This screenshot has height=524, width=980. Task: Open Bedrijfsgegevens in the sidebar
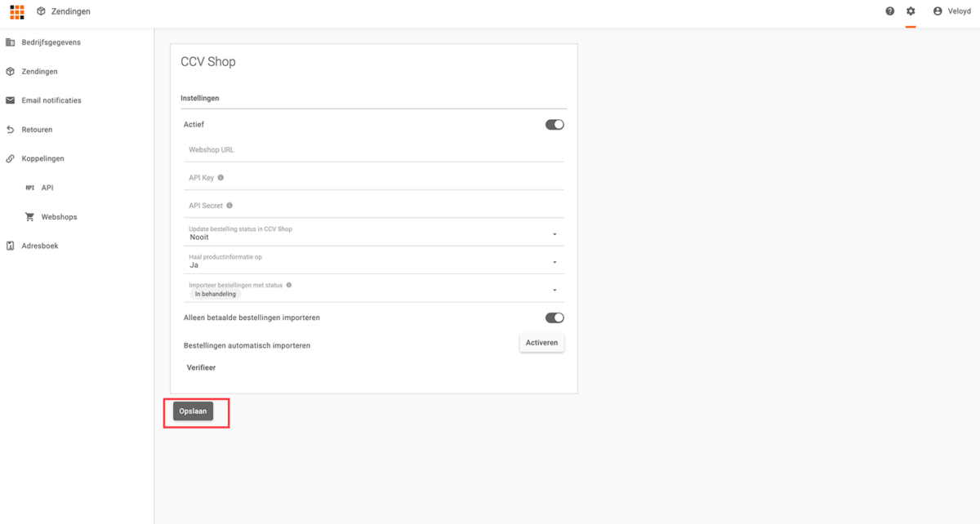click(x=51, y=42)
